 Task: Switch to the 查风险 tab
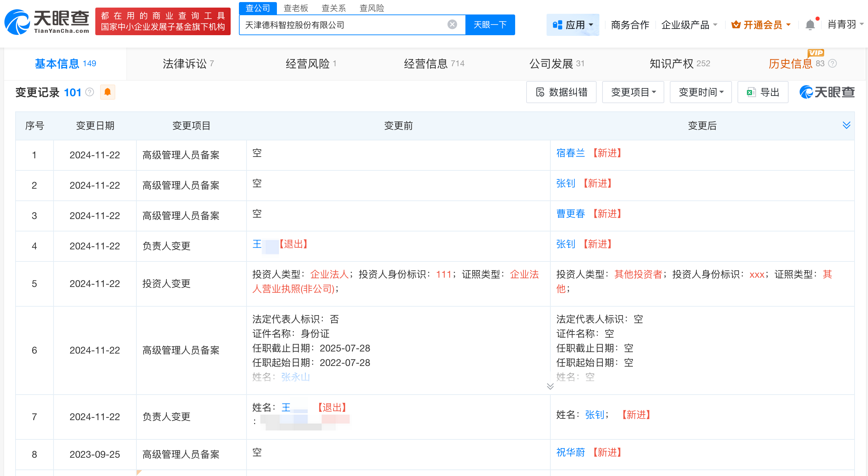click(372, 8)
